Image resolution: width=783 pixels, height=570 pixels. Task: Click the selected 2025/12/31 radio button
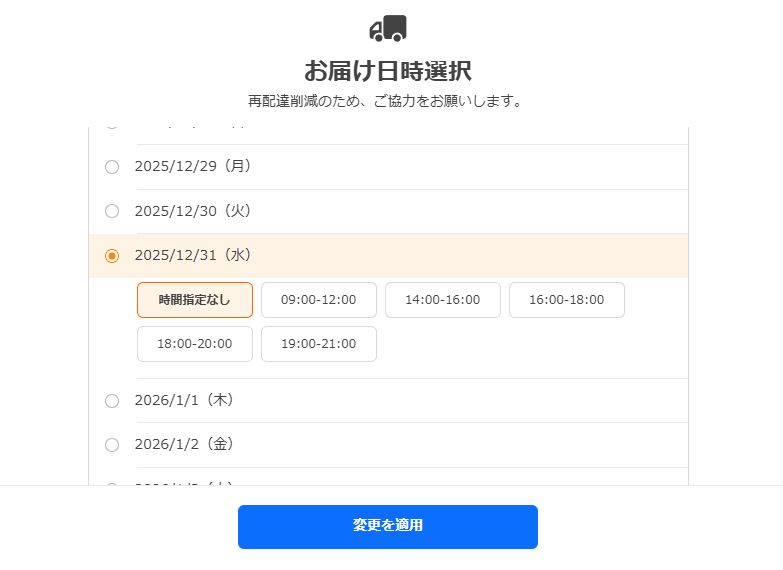[x=112, y=256]
